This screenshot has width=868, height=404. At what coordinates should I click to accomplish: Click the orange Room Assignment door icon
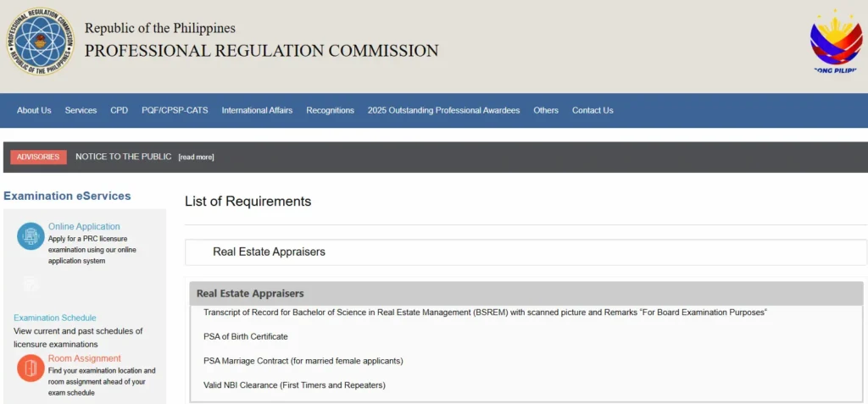pyautogui.click(x=31, y=368)
